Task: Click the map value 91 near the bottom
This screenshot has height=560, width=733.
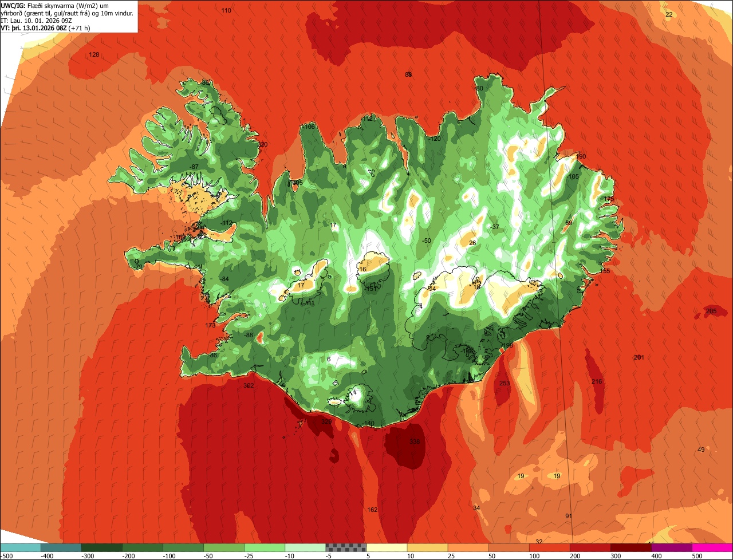Action: (x=569, y=516)
